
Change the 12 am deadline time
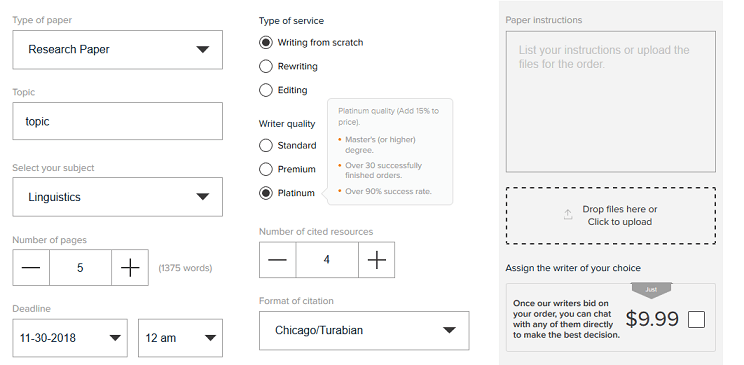click(180, 338)
